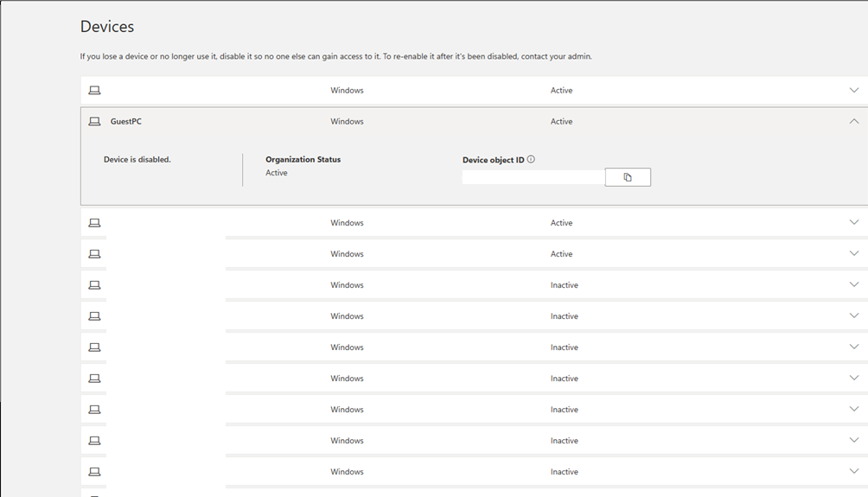Click the laptop icon next to GuestPC
The height and width of the screenshot is (497, 868).
tap(94, 121)
